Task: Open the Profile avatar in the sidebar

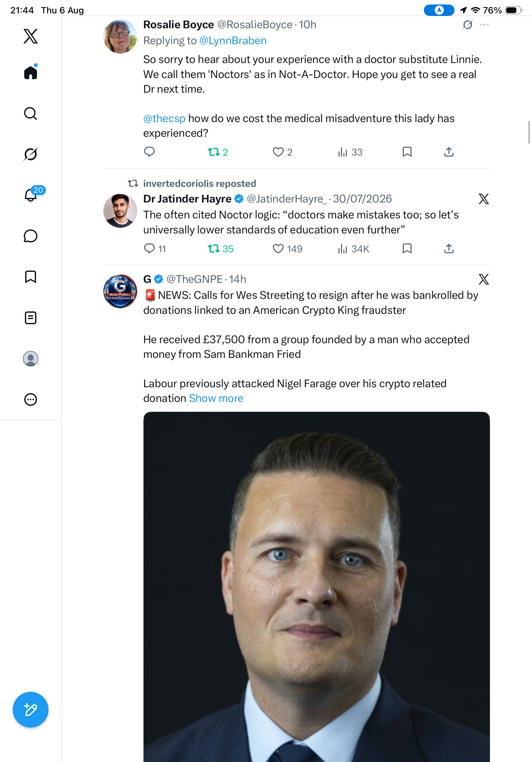Action: (31, 358)
